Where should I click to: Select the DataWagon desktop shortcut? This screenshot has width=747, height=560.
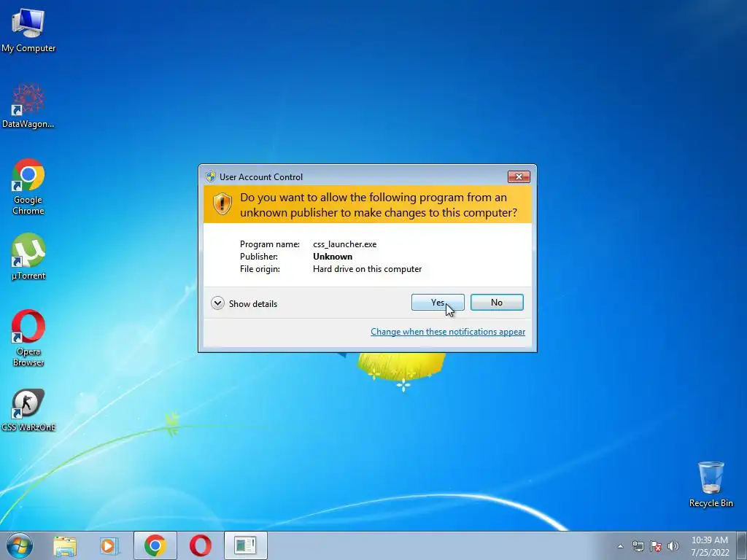28,106
